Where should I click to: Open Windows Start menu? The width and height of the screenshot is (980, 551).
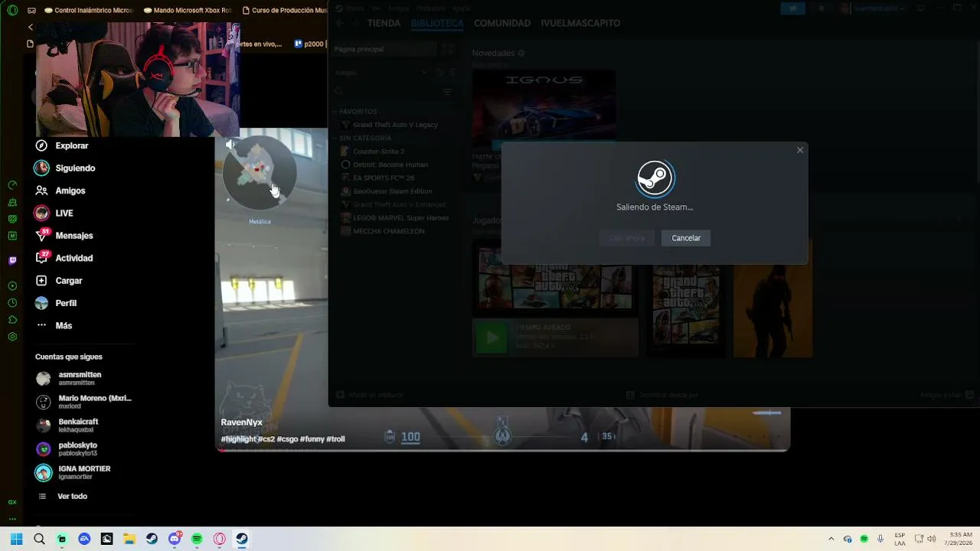[x=16, y=539]
